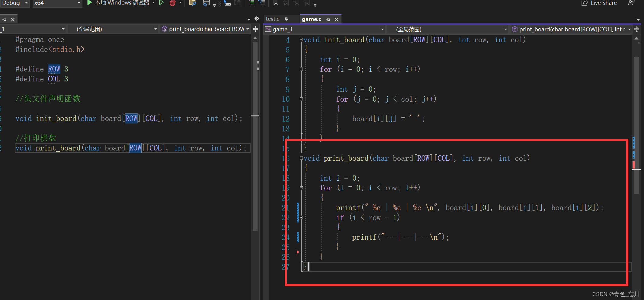Collapse the outer for loop at line 7
Screen dimensions: 644x300
pos(301,69)
